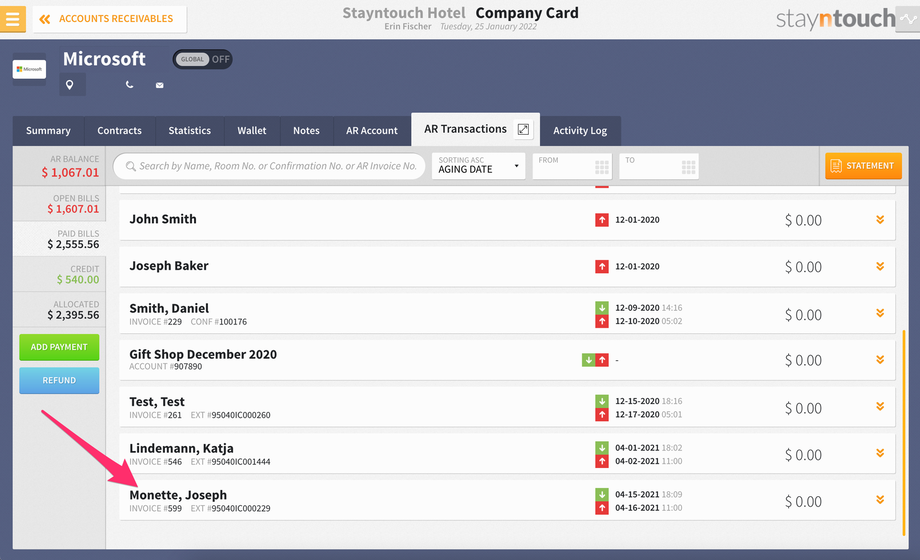Click the John Smith name

click(x=163, y=219)
